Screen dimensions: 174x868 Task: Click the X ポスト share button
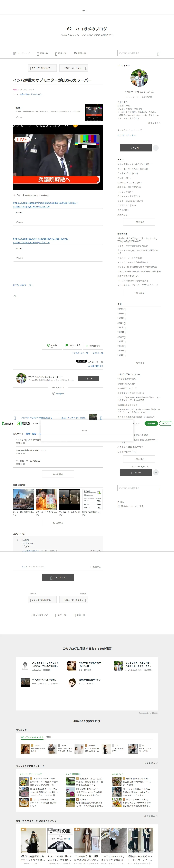(81, 361)
